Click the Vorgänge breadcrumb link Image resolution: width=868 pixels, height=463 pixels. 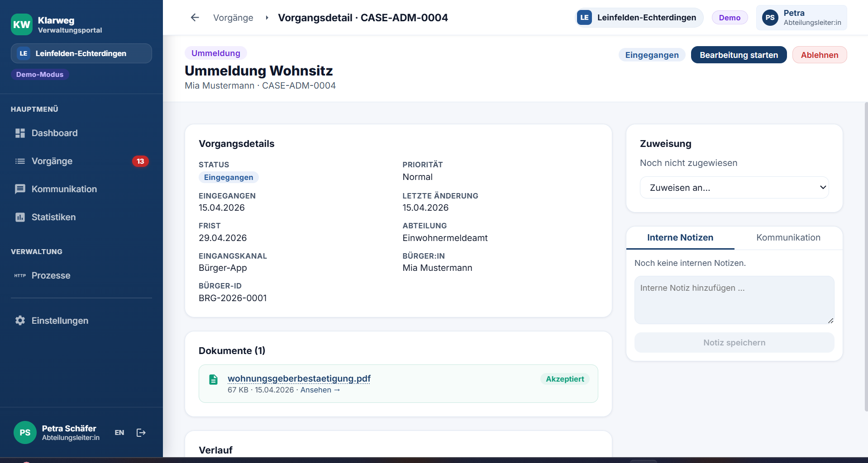(233, 18)
